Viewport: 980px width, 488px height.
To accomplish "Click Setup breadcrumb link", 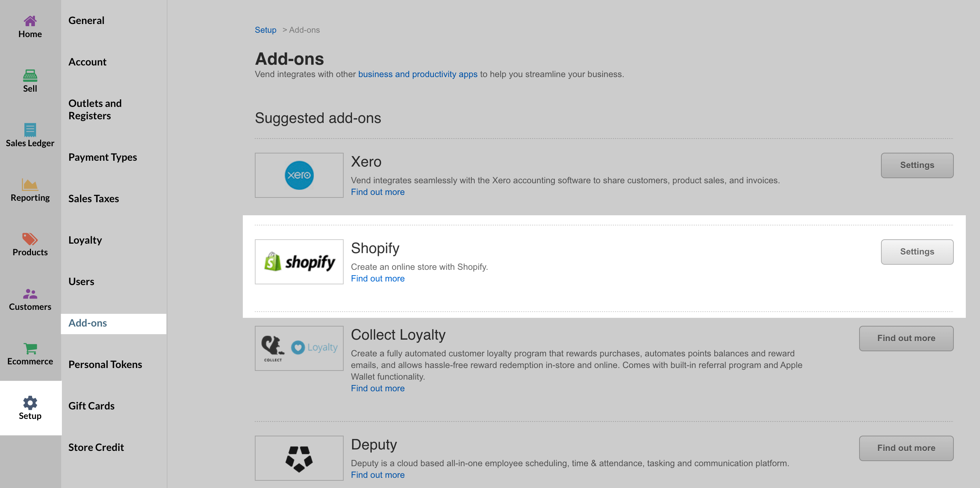I will [x=265, y=30].
